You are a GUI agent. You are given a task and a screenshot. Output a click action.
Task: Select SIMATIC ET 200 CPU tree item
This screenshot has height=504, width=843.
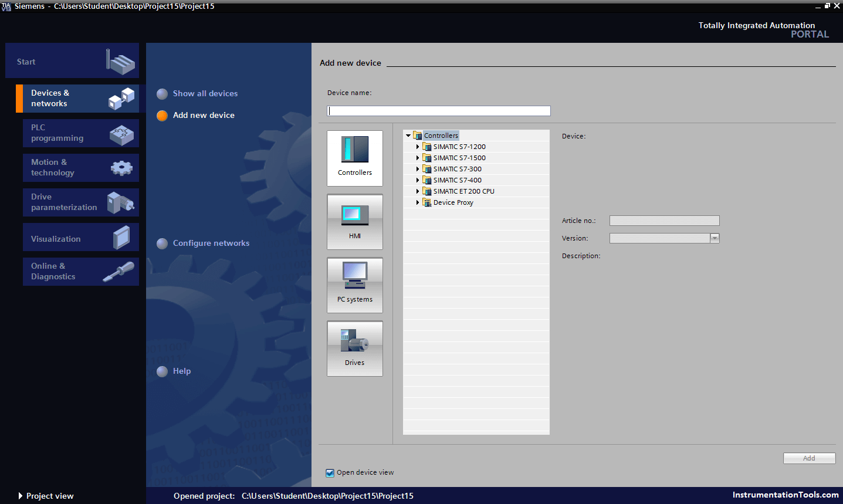coord(464,191)
